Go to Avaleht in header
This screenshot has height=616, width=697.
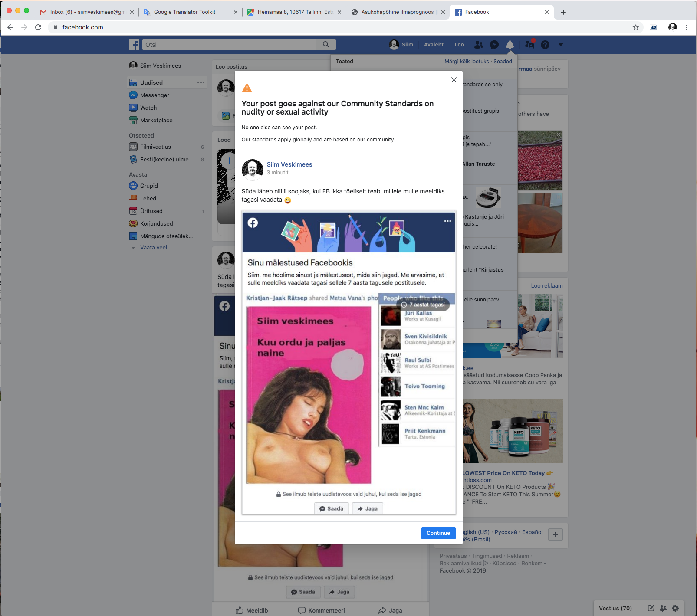[x=434, y=45]
